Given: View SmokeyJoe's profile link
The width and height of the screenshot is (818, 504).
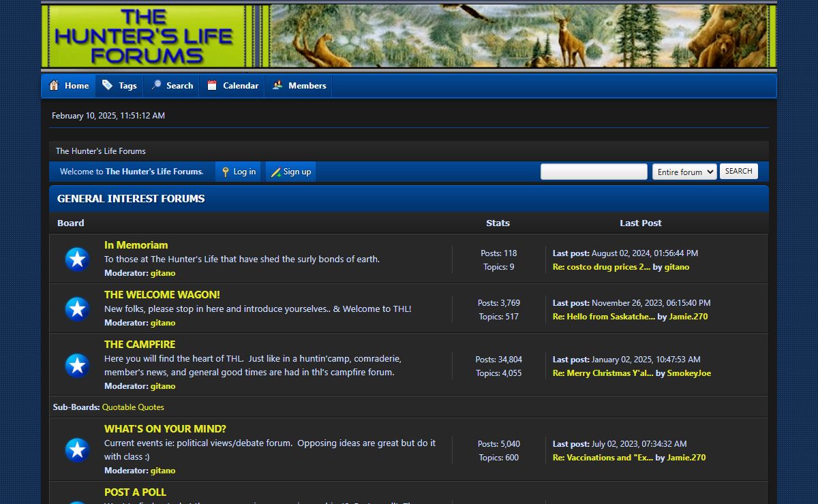Looking at the screenshot, I should (x=688, y=373).
